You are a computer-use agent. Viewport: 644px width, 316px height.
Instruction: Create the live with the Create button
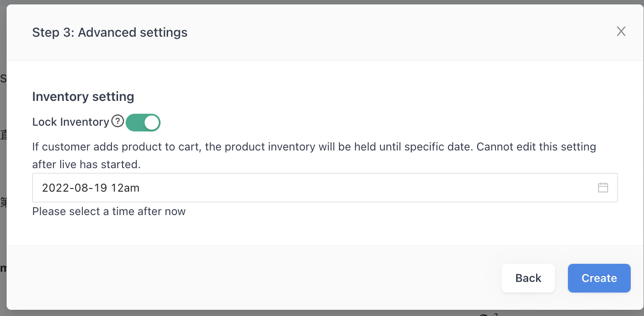(599, 278)
